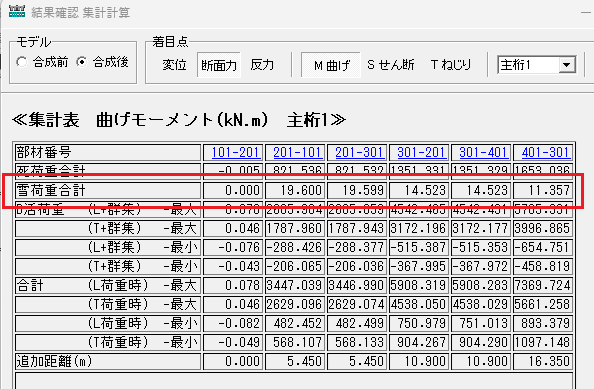Switch to S せん断 results
This screenshot has height=389, width=594.
point(391,65)
